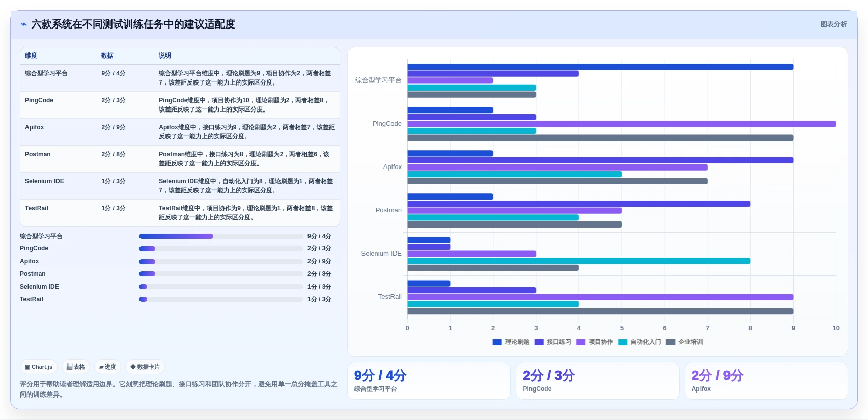Click the Chart.js tag chip

[39, 367]
